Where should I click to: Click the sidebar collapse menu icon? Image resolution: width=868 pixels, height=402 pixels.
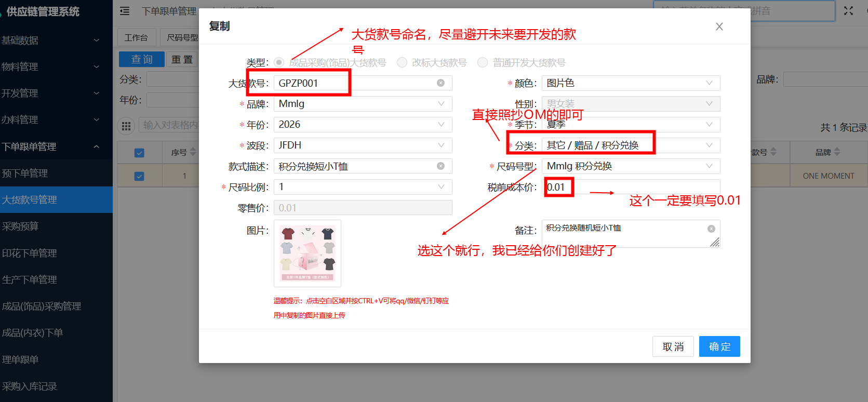[x=125, y=11]
